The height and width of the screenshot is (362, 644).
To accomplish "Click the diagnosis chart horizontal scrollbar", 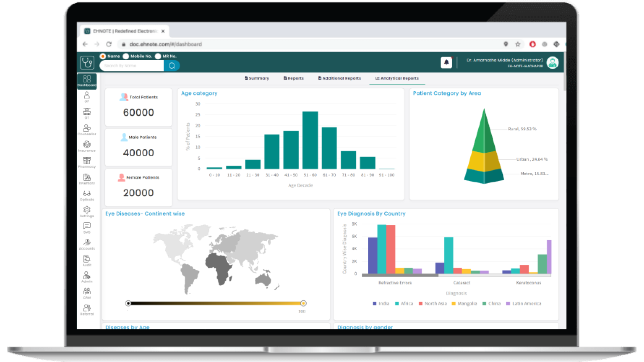I will (400, 275).
